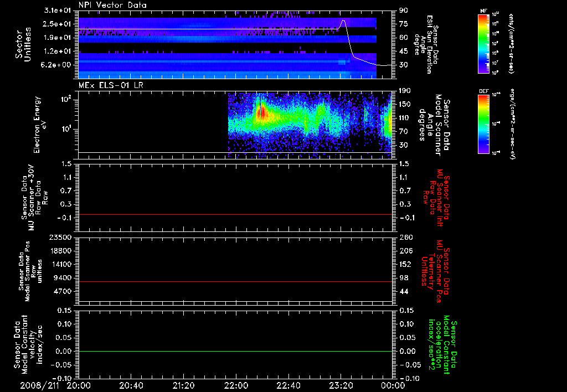Click the '1.9e+01' sector tick label
This screenshot has height=392, width=567.
58,38
